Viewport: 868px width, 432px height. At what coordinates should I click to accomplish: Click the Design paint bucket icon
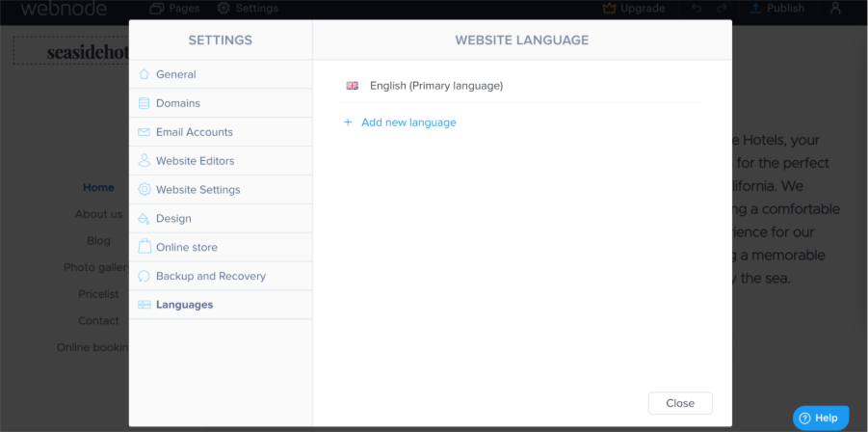pyautogui.click(x=144, y=218)
